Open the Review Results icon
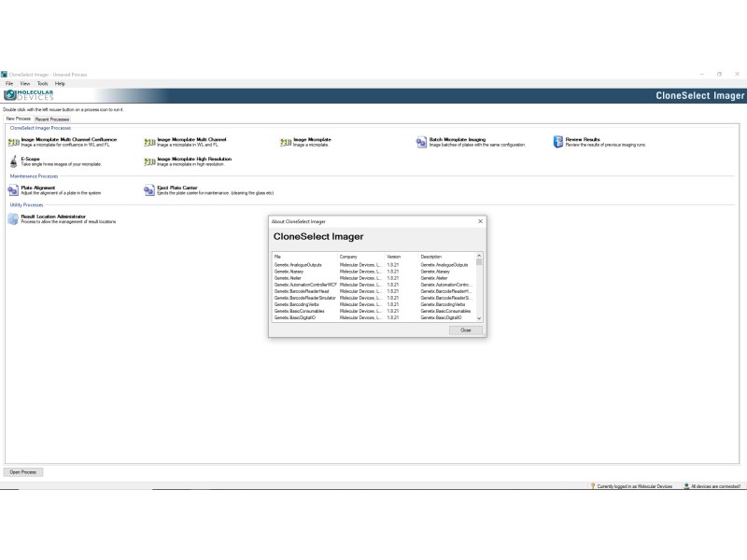 pos(557,142)
